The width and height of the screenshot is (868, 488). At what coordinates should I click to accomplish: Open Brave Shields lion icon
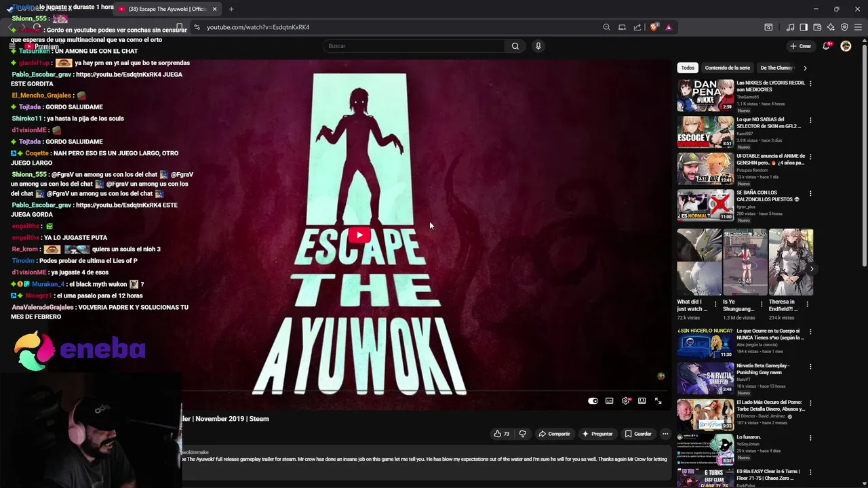tap(654, 27)
